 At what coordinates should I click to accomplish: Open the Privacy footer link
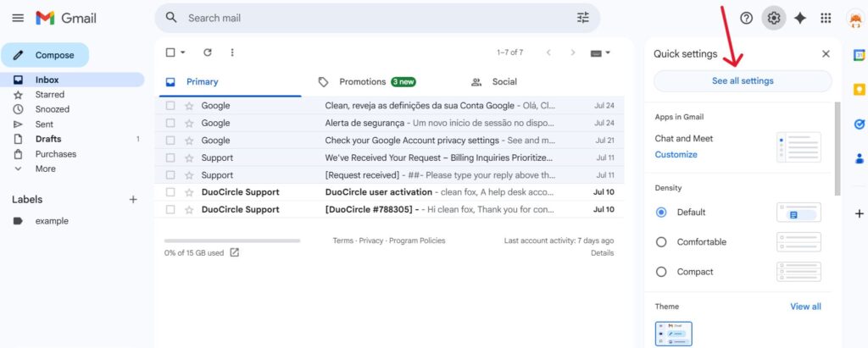371,240
